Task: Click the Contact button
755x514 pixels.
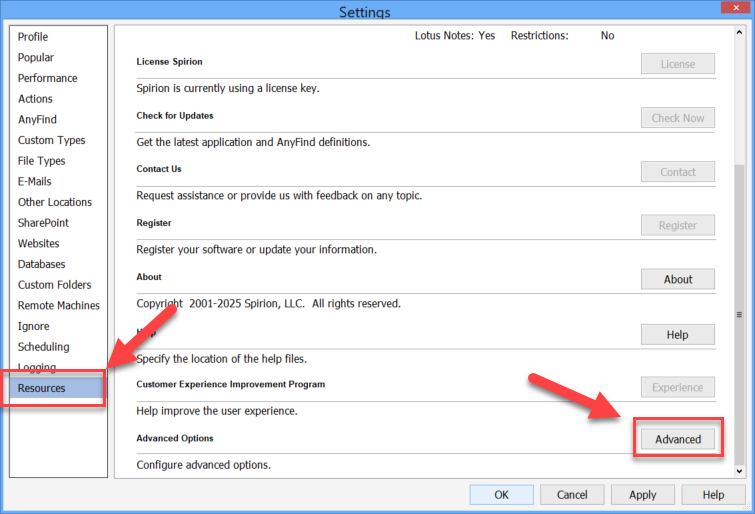Action: [x=677, y=172]
